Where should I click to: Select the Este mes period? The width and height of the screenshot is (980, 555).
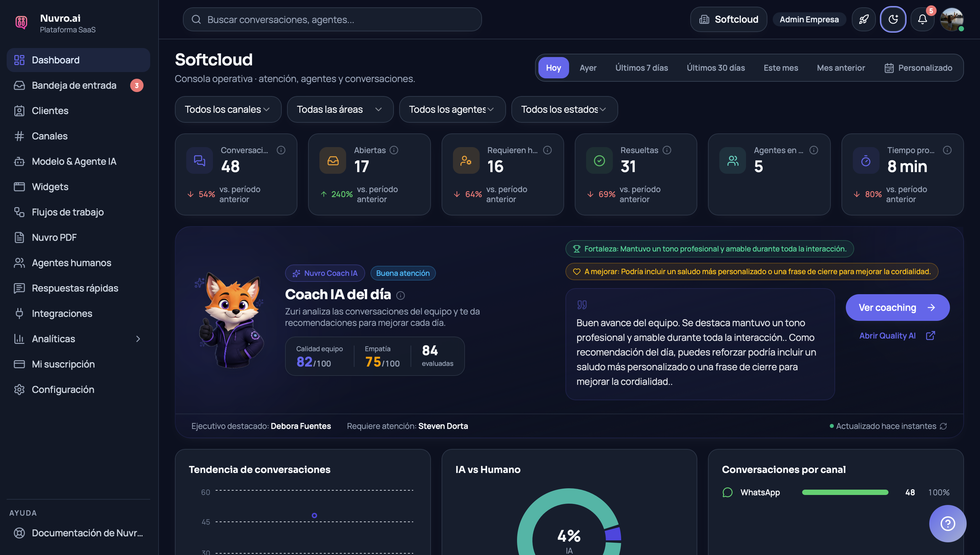[781, 68]
